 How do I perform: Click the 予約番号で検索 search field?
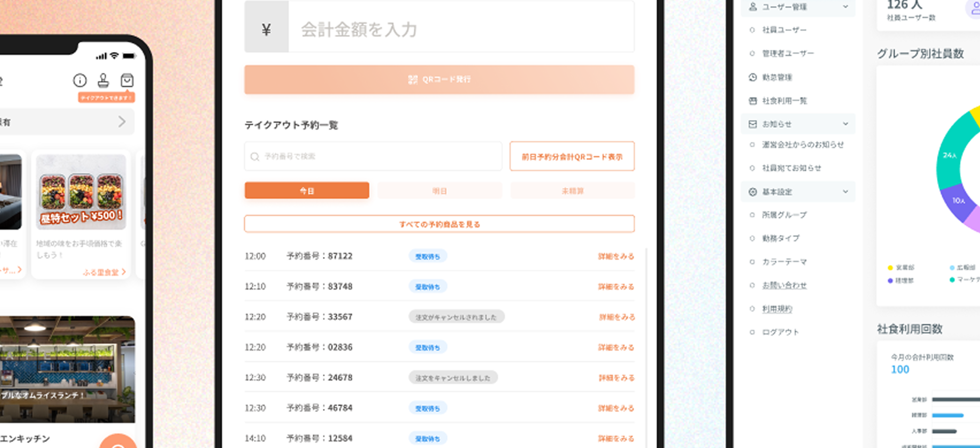[373, 156]
